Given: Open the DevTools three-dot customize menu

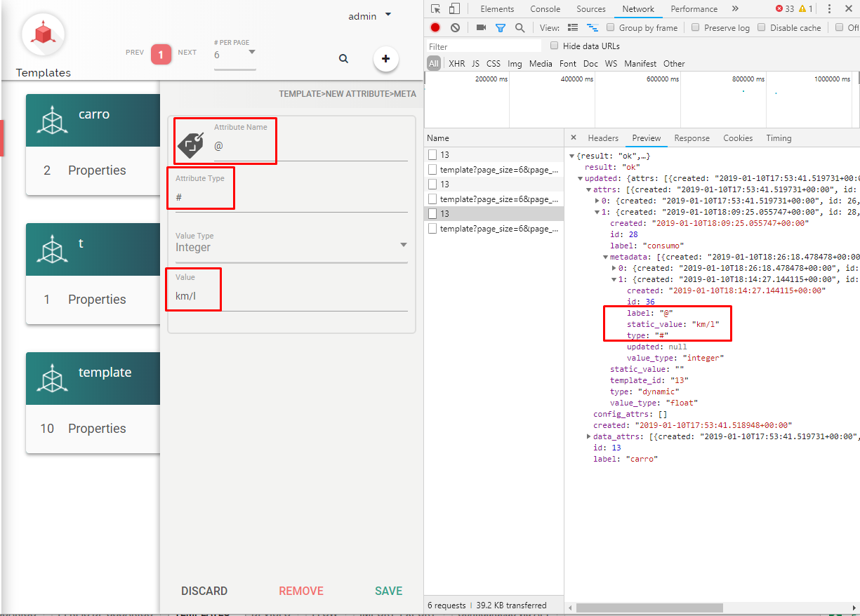Looking at the screenshot, I should [x=829, y=9].
